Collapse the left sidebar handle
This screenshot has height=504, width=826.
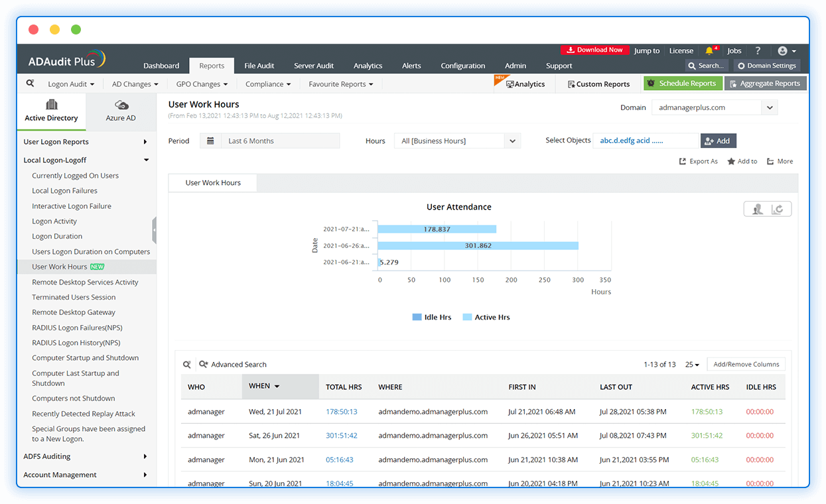click(x=154, y=230)
